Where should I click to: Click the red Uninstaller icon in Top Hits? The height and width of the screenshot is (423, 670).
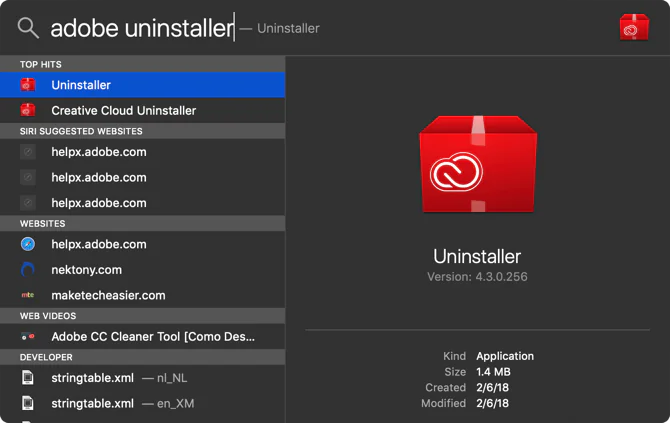28,86
